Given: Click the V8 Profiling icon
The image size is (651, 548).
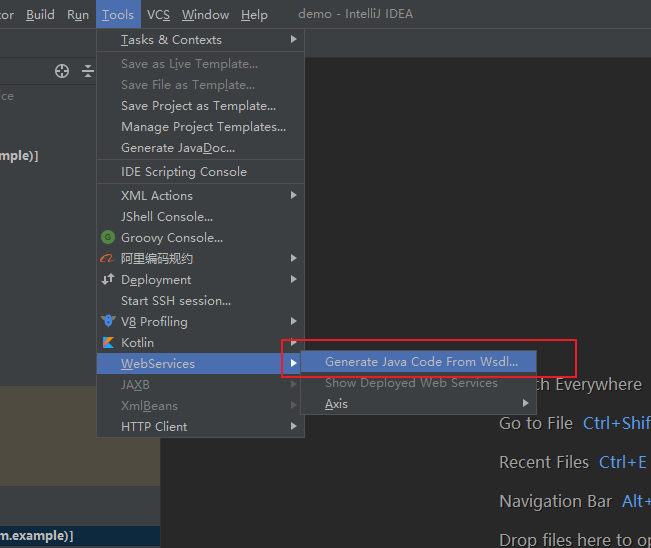Looking at the screenshot, I should tap(108, 321).
